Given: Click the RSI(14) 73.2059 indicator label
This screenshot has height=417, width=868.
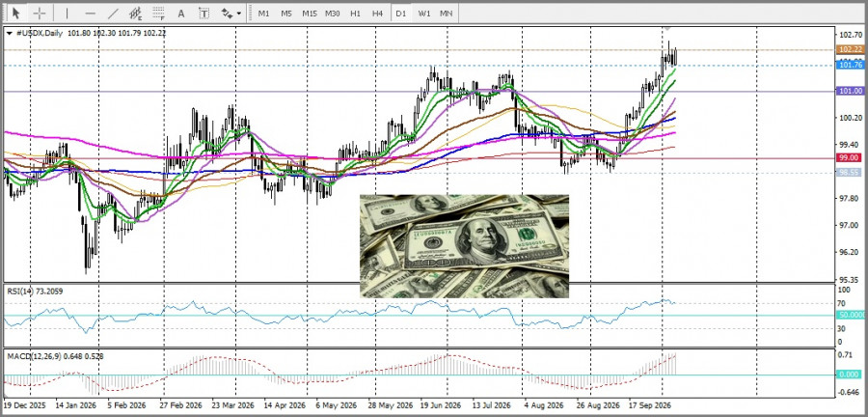Looking at the screenshot, I should tap(36, 291).
